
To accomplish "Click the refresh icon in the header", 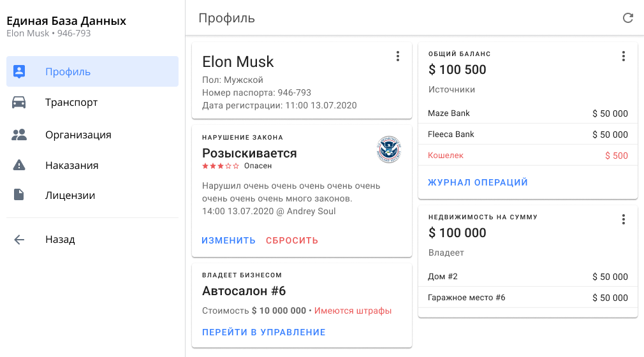I will pos(628,18).
